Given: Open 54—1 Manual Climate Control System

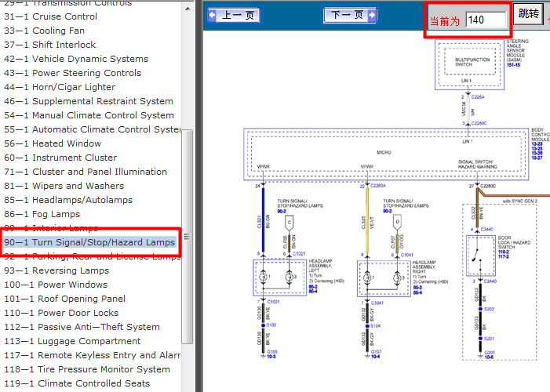Looking at the screenshot, I should (x=89, y=115).
